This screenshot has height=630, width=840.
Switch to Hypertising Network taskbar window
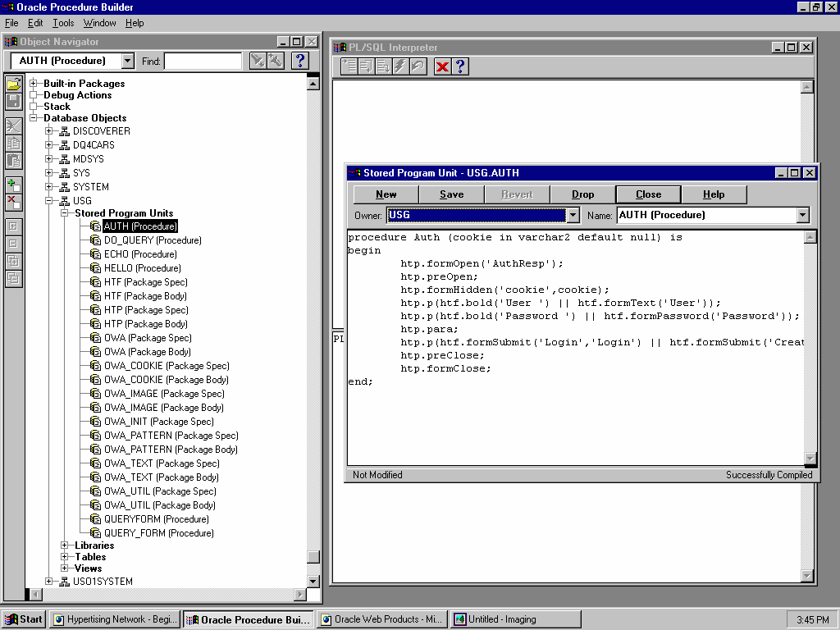point(115,619)
